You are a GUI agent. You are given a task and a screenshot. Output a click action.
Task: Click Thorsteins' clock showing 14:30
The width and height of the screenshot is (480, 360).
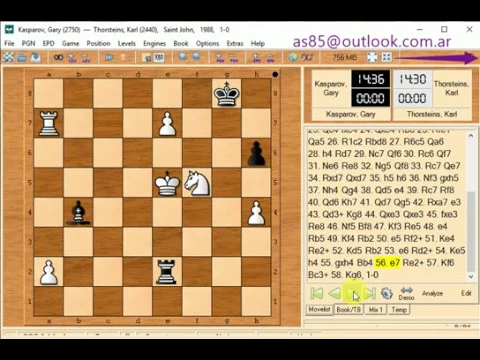[x=413, y=79]
